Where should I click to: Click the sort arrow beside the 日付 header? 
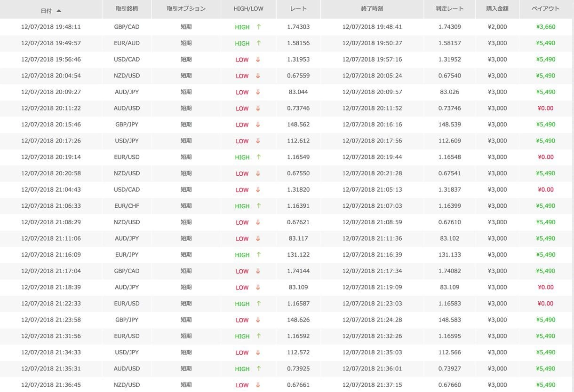pos(59,11)
